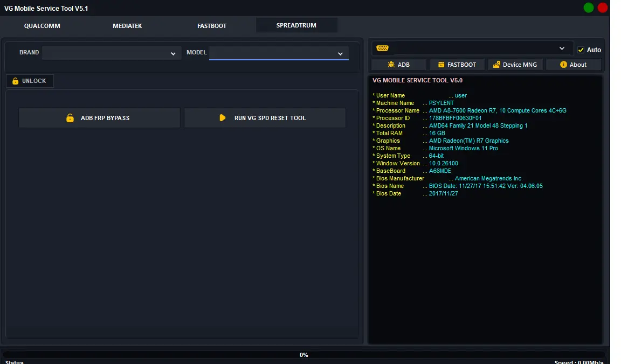The image size is (621, 364).
Task: Click the red circle close button
Action: pyautogui.click(x=602, y=8)
